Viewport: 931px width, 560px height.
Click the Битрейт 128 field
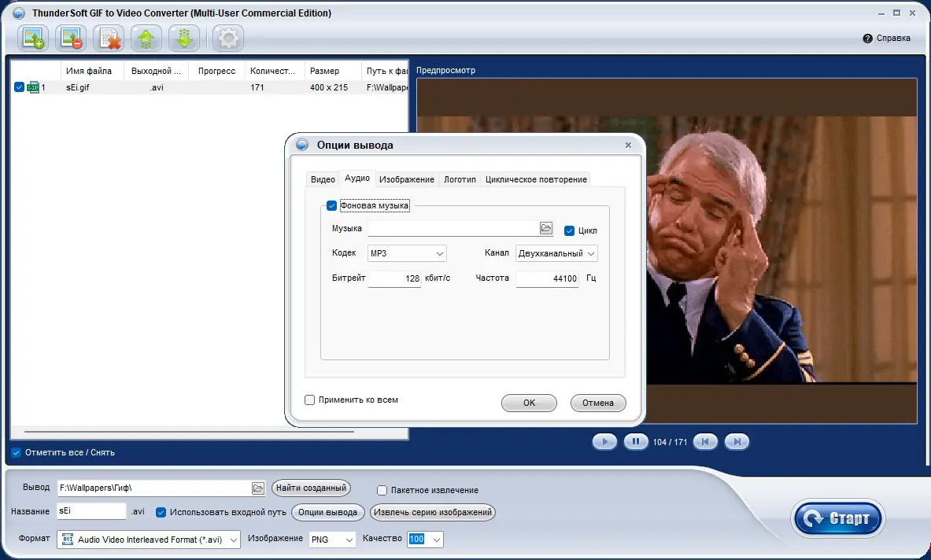coord(394,278)
